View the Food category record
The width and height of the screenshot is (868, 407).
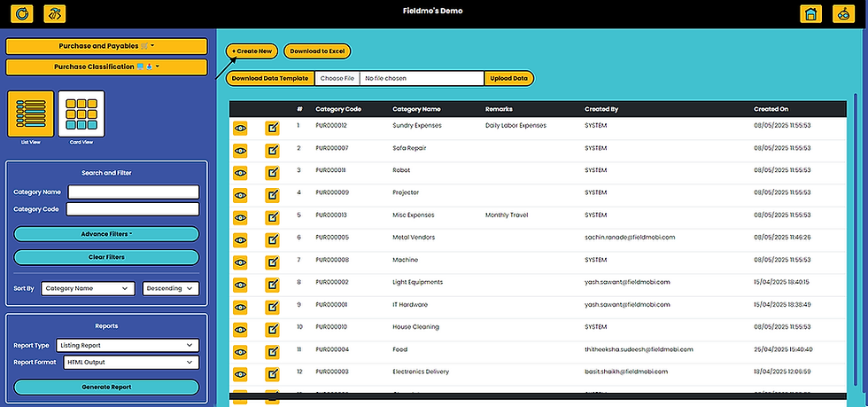click(x=240, y=351)
